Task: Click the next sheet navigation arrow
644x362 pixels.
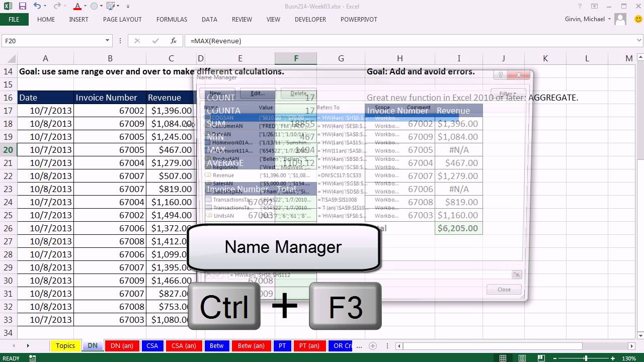Action: (28, 346)
